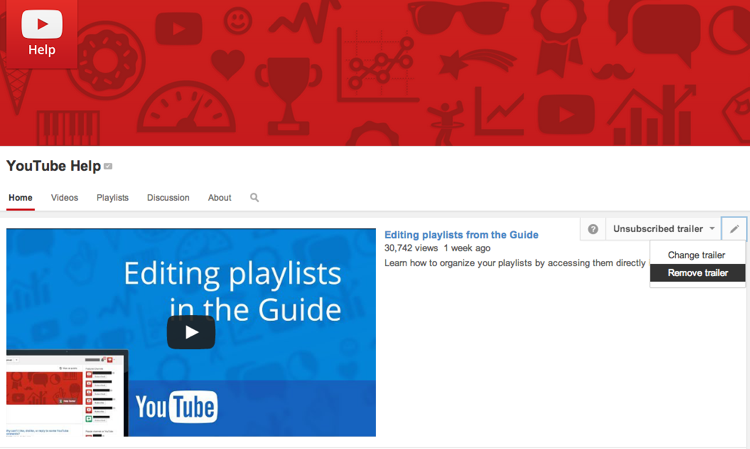Click the verified badge beside YouTube Help

(108, 166)
